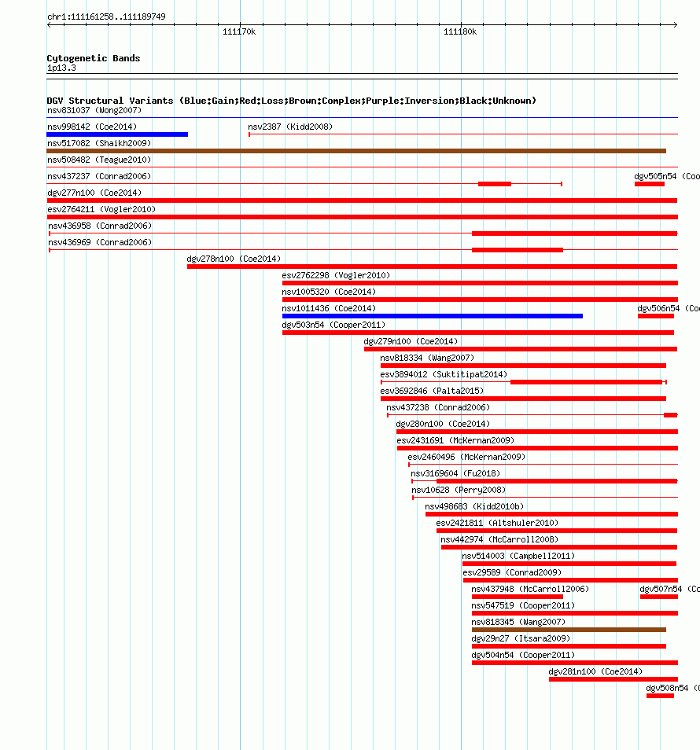700x750 pixels.
Task: Click the Cytogenetic Bands track title
Action: point(94,58)
